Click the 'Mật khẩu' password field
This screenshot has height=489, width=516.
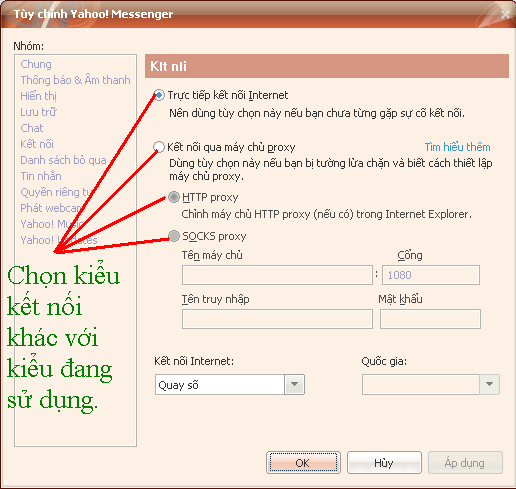tap(430, 319)
